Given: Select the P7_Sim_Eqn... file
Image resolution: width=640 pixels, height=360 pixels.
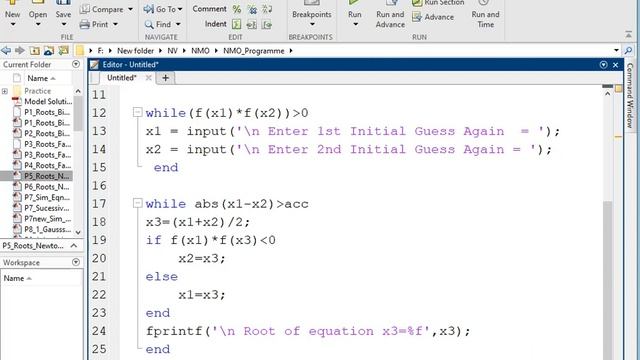Looking at the screenshot, I should pyautogui.click(x=41, y=197).
